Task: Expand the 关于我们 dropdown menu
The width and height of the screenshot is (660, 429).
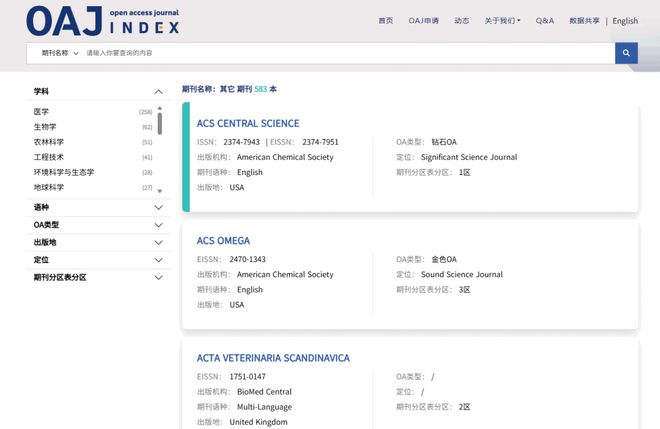Action: coord(503,21)
